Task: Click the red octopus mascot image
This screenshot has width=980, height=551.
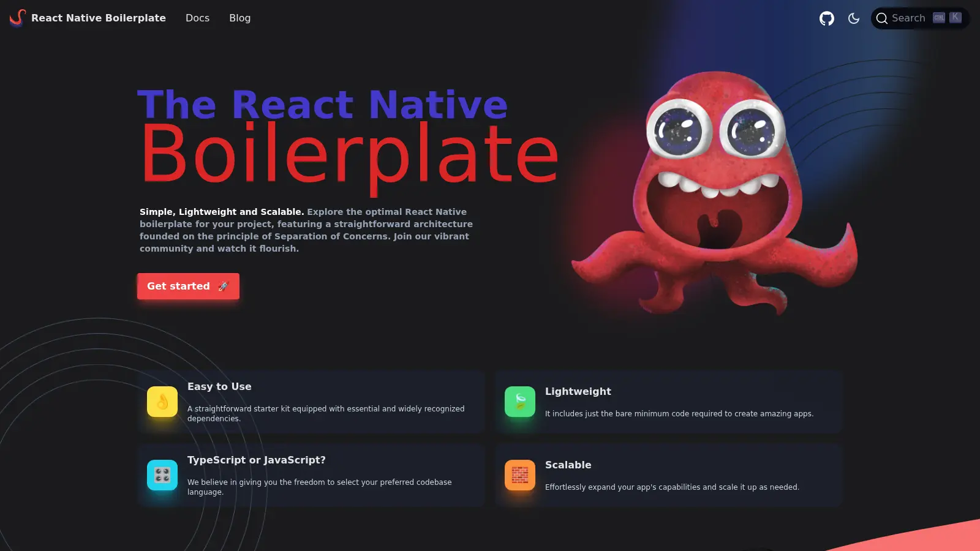Action: [714, 193]
